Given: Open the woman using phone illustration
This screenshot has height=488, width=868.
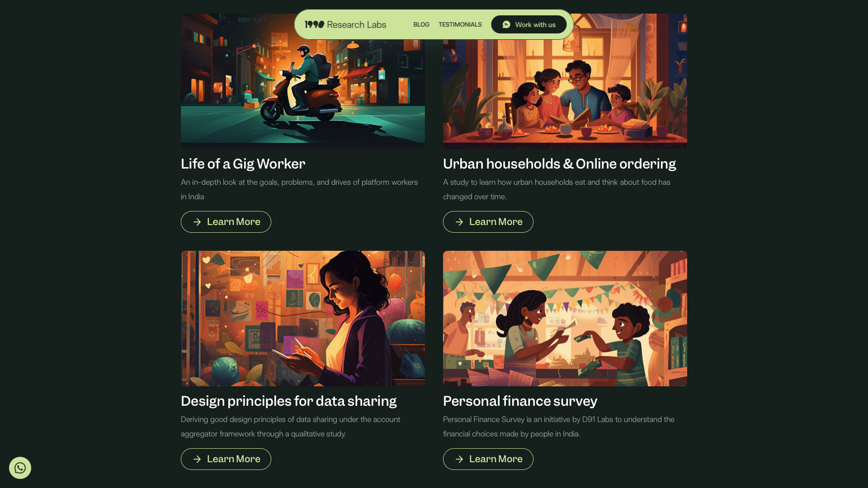Looking at the screenshot, I should pyautogui.click(x=303, y=319).
